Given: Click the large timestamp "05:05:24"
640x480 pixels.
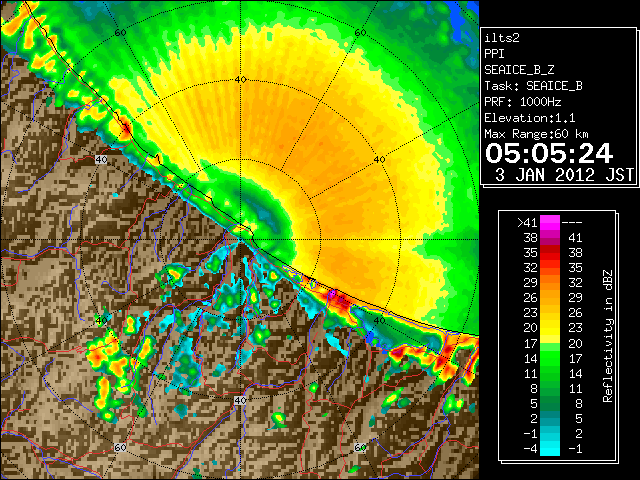Looking at the screenshot, I should (x=549, y=153).
